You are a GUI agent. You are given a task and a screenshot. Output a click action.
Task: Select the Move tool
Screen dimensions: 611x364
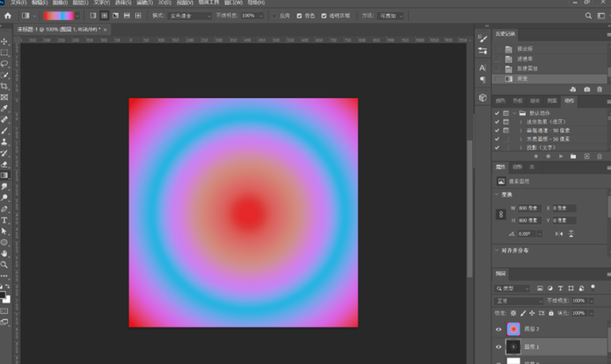pyautogui.click(x=5, y=41)
